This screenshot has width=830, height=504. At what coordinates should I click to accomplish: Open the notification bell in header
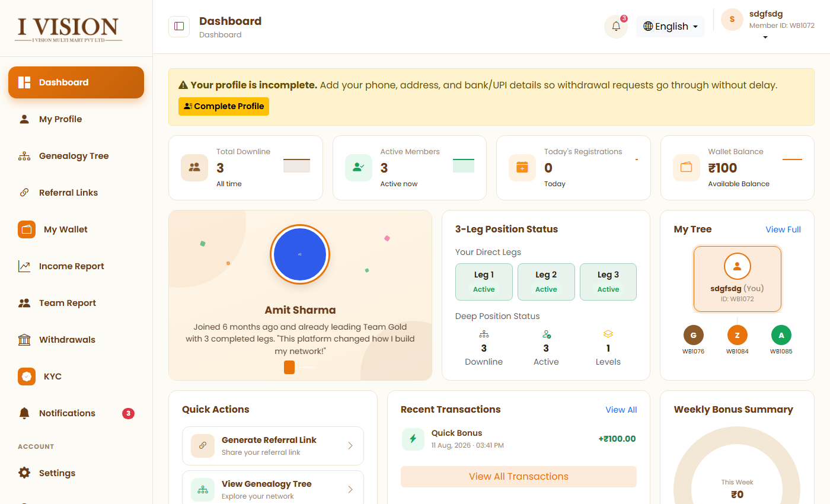(x=616, y=27)
